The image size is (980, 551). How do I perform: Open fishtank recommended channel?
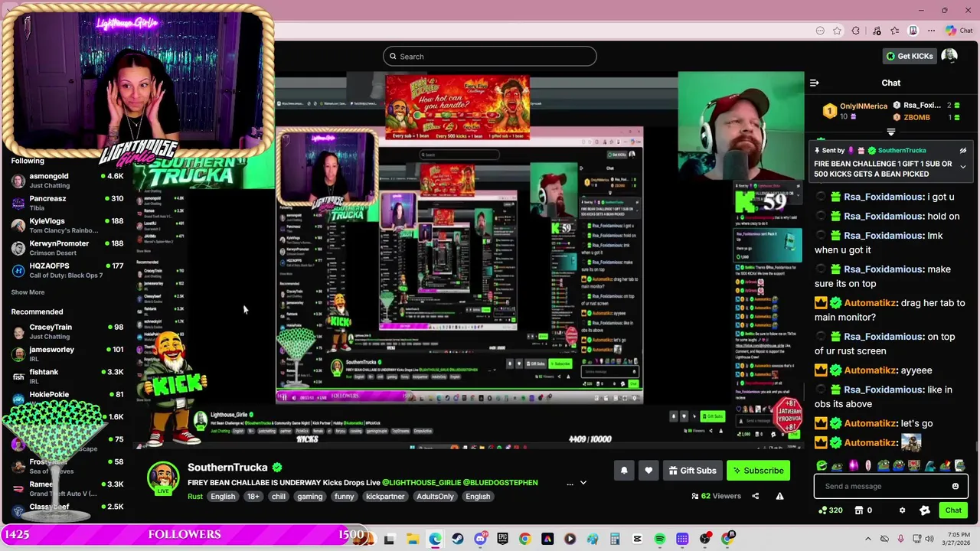pyautogui.click(x=67, y=376)
